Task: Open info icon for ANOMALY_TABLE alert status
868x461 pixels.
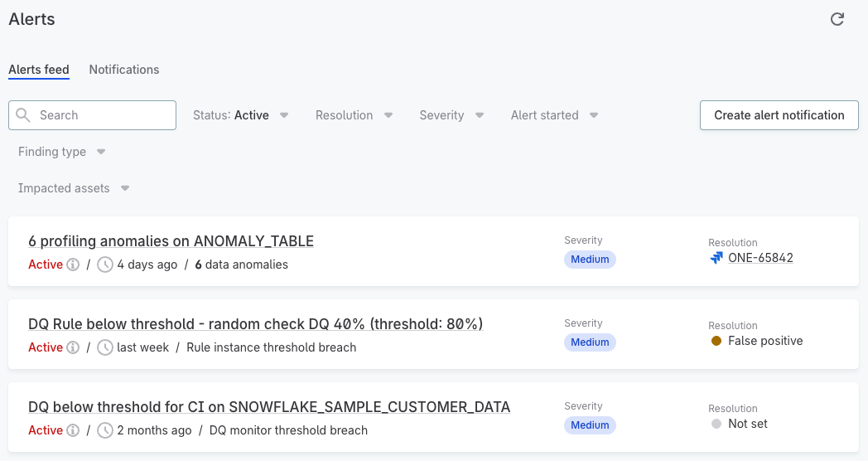Action: tap(73, 264)
